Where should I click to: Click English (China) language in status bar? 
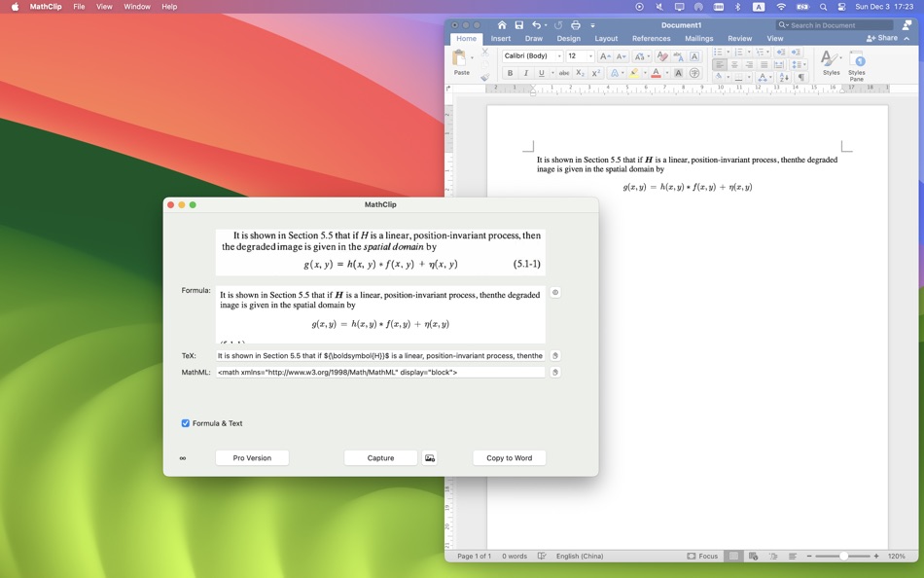[580, 557]
